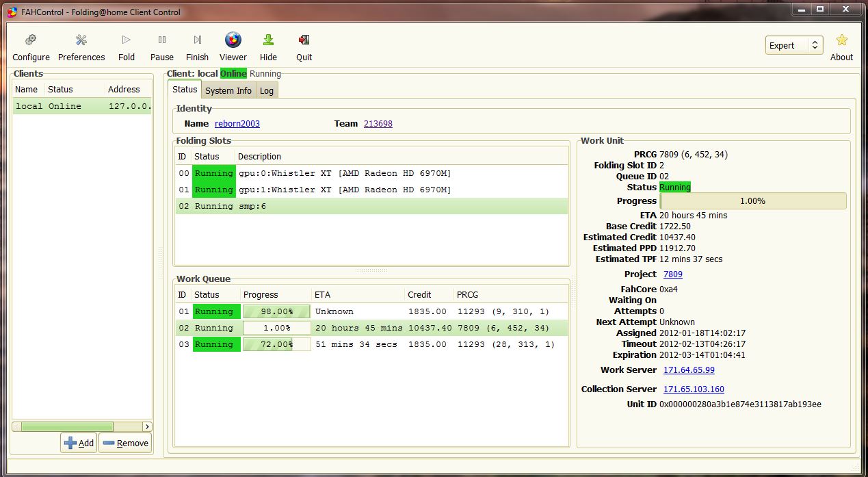Click the Estimated Credit value in Work Unit

click(x=677, y=237)
